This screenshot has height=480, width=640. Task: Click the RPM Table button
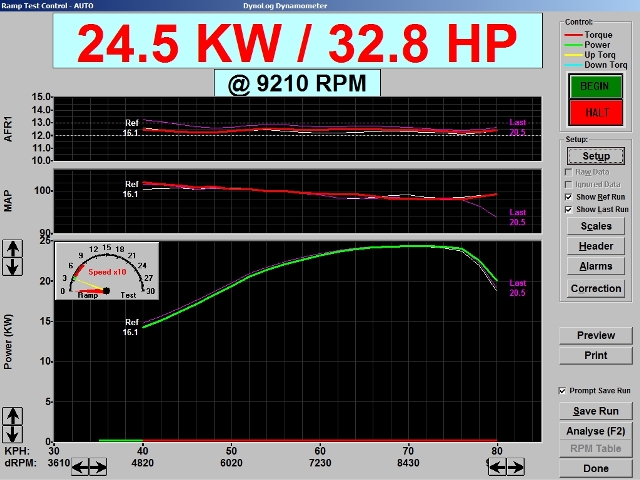pyautogui.click(x=596, y=449)
